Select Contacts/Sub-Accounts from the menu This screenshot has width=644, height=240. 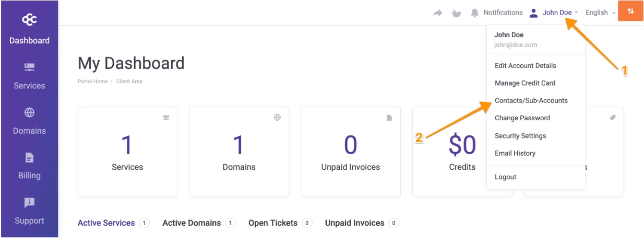531,100
